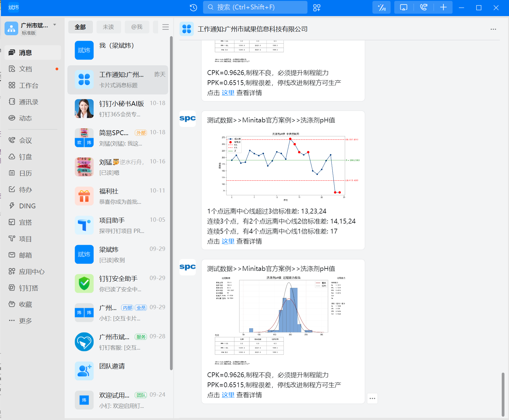This screenshot has width=509, height=420.
Task: Open 应用中心 in the sidebar
Action: 33,271
